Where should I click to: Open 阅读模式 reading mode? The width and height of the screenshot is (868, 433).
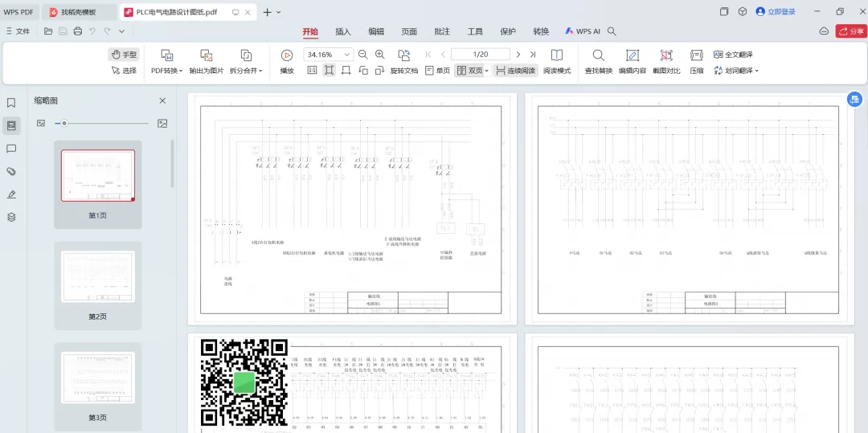coord(557,62)
